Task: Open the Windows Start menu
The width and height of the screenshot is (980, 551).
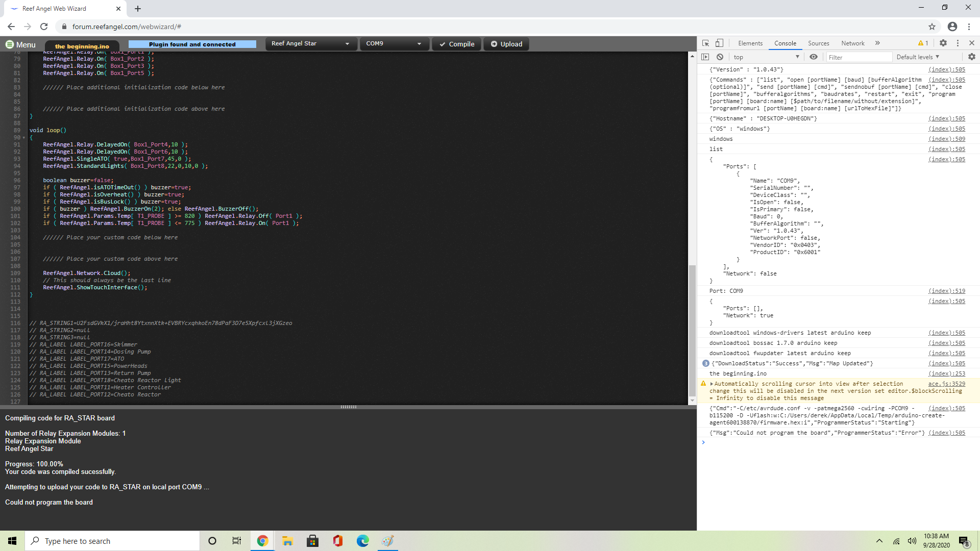Action: pyautogui.click(x=12, y=541)
